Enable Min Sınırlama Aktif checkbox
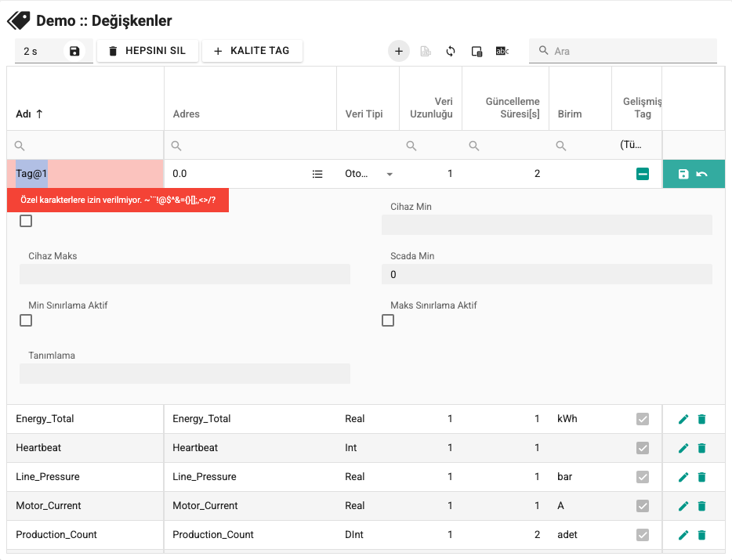 pos(26,320)
